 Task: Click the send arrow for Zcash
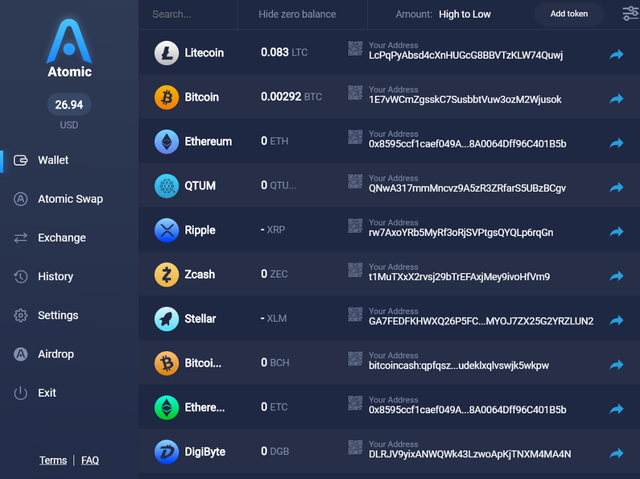coord(616,276)
